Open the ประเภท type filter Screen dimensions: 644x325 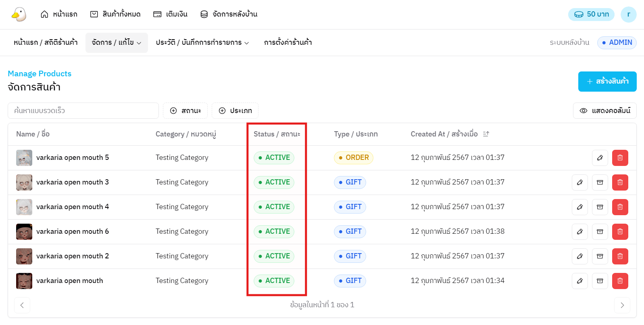coord(235,111)
